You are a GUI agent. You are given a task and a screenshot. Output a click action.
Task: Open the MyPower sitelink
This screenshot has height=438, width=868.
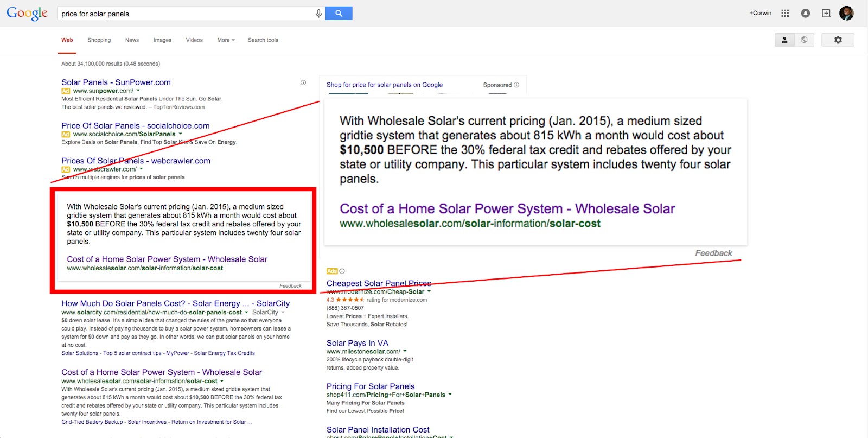point(178,353)
